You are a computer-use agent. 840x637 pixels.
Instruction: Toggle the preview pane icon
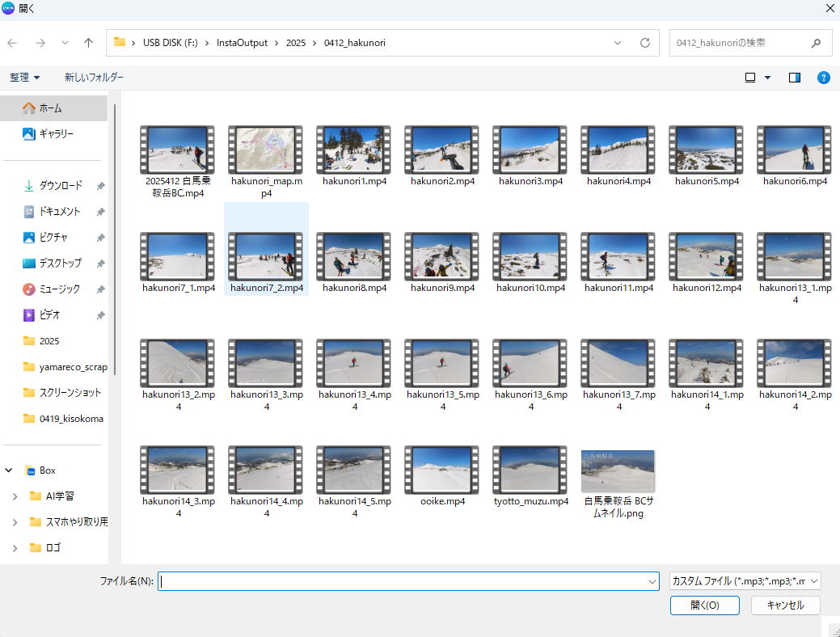click(x=795, y=78)
